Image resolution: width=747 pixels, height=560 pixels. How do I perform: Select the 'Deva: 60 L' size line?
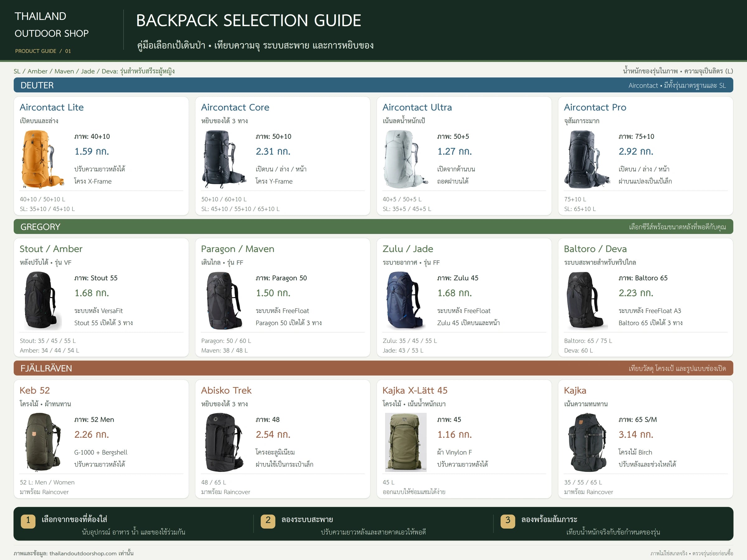579,350
